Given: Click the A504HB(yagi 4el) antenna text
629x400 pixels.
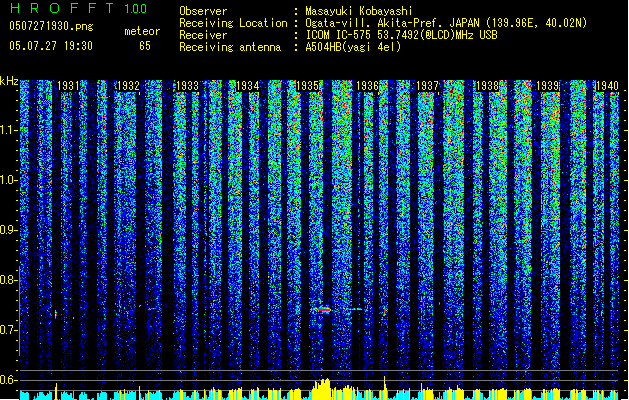Looking at the screenshot, I should tap(353, 47).
